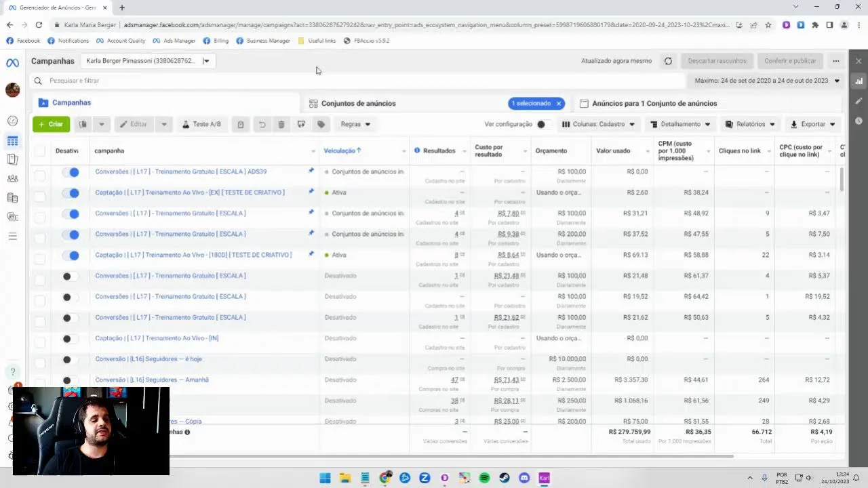Screen dimensions: 868x488
Task: Open the Account Overview gauge icon in sidebar
Action: (x=12, y=121)
